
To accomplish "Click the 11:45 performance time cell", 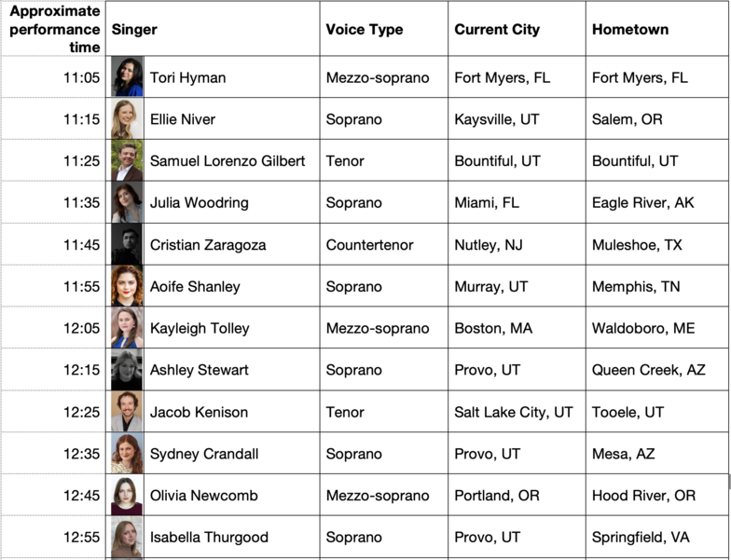I will tap(81, 245).
